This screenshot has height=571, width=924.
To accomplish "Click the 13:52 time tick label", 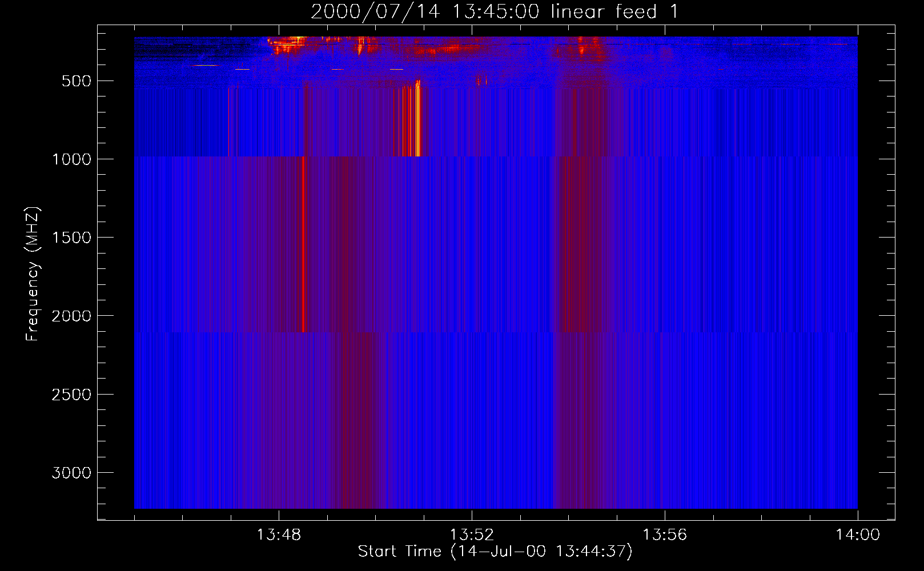I will 472,535.
